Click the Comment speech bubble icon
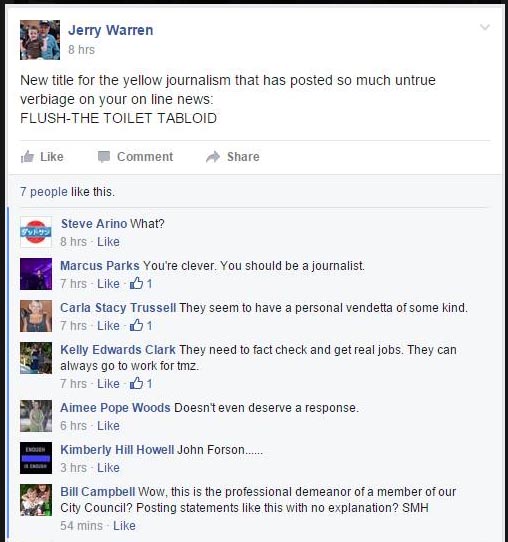508x542 pixels. point(104,157)
